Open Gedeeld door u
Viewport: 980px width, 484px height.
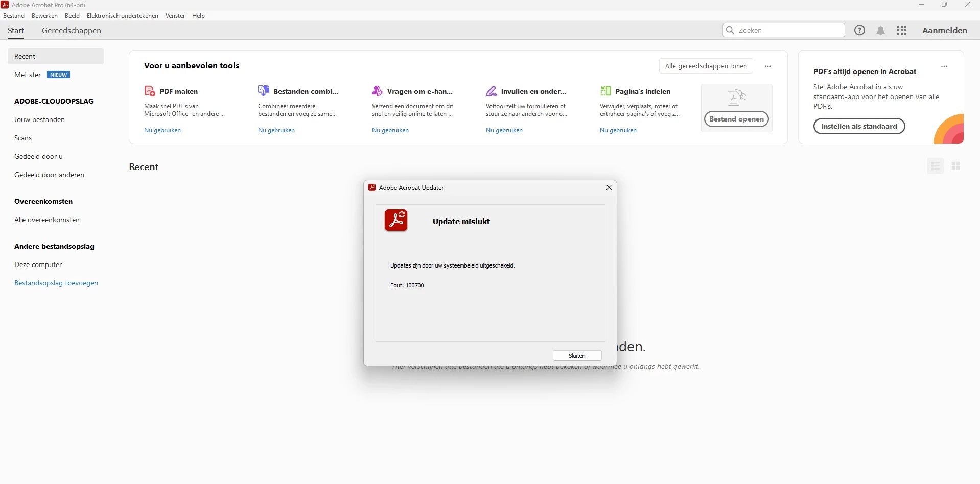39,156
